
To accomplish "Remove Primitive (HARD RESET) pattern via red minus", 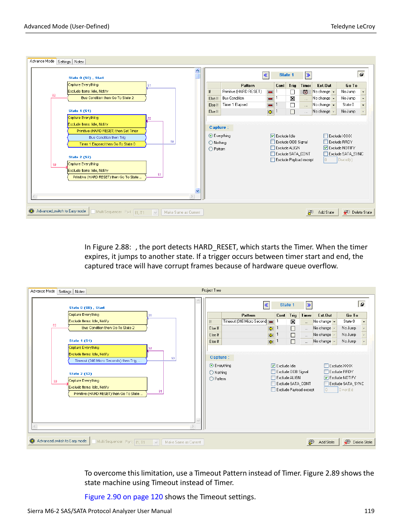I will click(x=270, y=92).
